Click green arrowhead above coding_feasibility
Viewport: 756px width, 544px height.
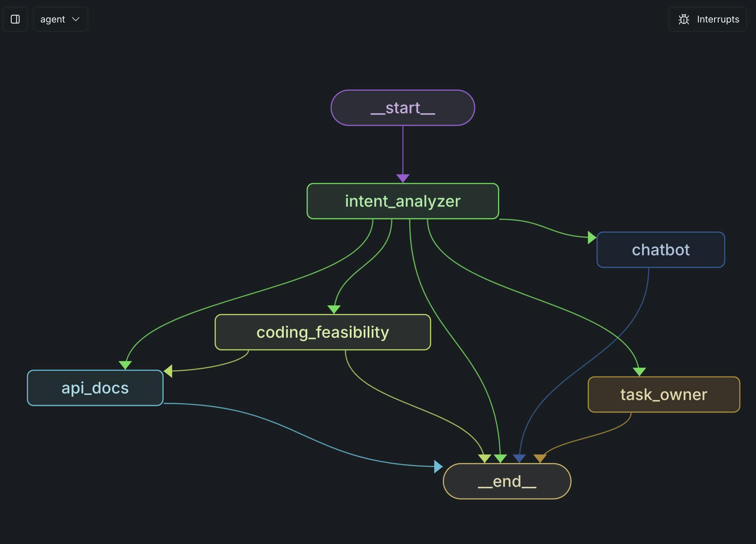[x=334, y=309]
